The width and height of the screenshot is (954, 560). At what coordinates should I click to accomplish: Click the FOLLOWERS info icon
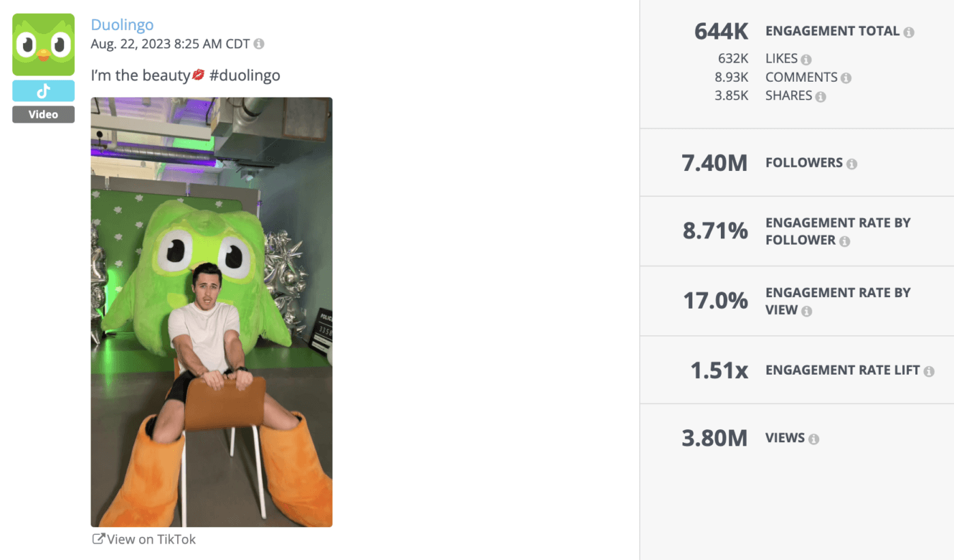pos(852,163)
